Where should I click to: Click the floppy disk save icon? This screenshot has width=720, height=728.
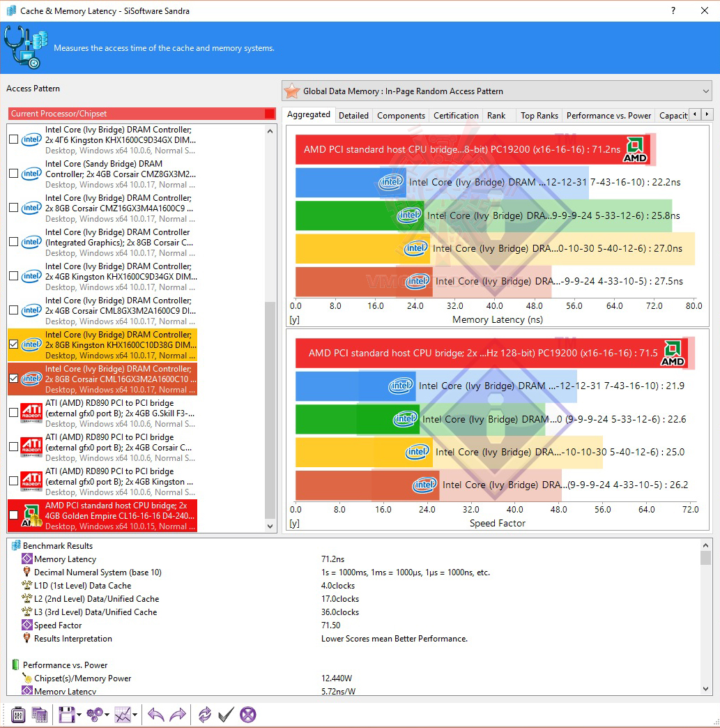pos(66,715)
